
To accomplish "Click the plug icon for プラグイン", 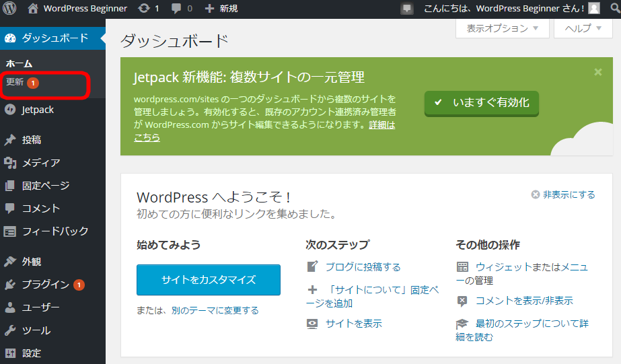I will [10, 285].
